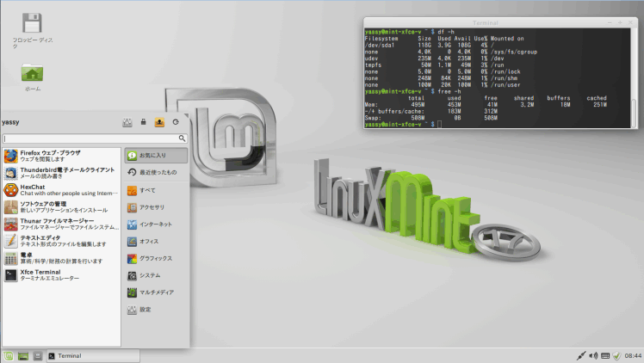This screenshot has height=363, width=644.
Task: Select the Settings (設定) category
Action: point(156,310)
